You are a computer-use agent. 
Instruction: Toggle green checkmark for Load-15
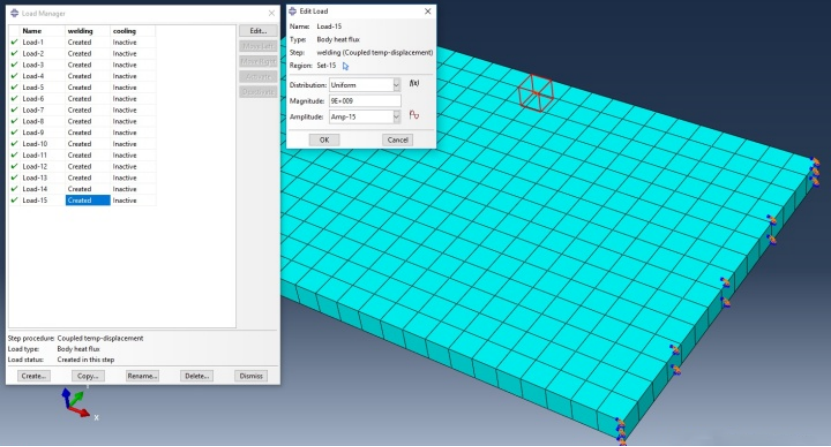coord(14,200)
